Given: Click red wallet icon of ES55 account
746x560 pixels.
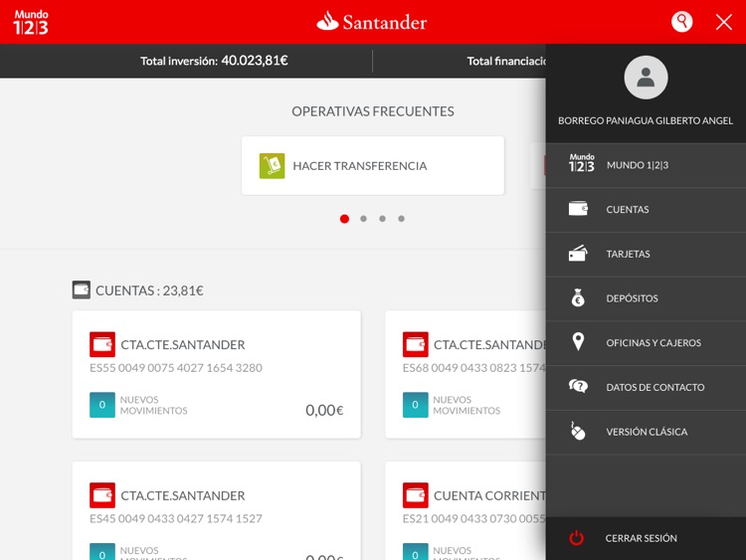Looking at the screenshot, I should [x=102, y=344].
